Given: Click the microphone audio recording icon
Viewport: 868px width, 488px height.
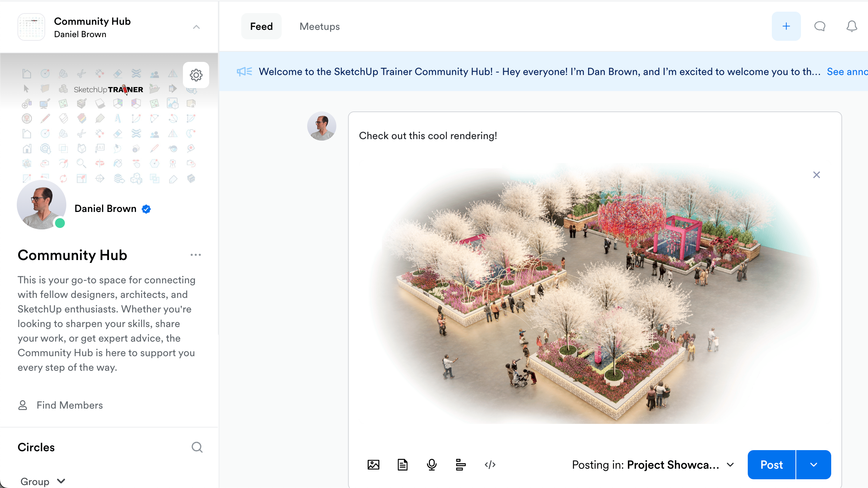Looking at the screenshot, I should pyautogui.click(x=431, y=465).
